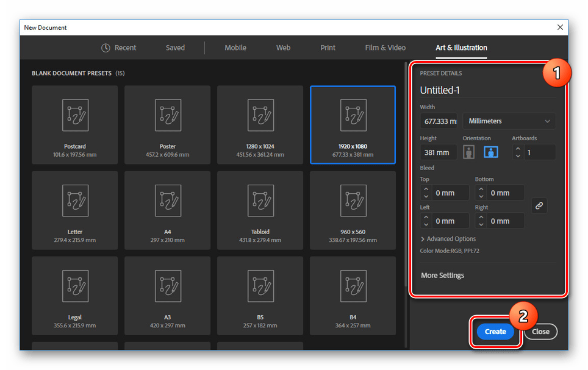Screen dimensions: 588x370
Task: Increase the Right bleed value
Action: point(481,217)
